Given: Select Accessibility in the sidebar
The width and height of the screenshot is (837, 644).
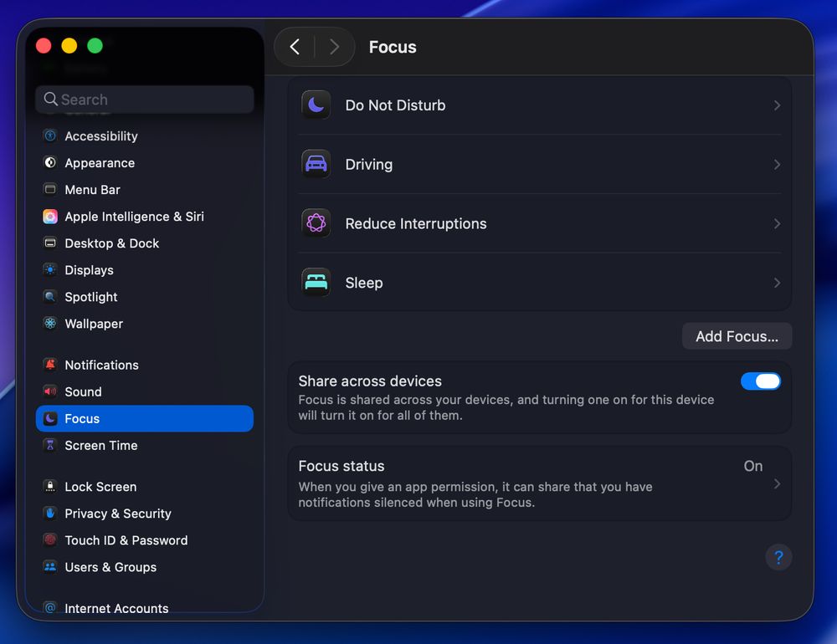Looking at the screenshot, I should point(145,136).
